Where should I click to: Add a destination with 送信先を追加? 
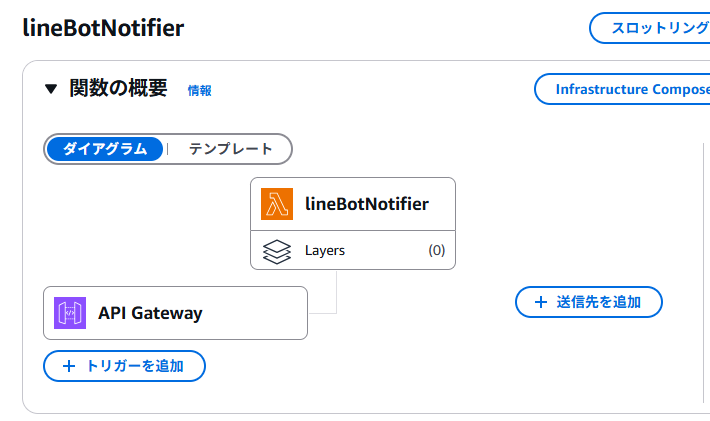click(x=589, y=302)
